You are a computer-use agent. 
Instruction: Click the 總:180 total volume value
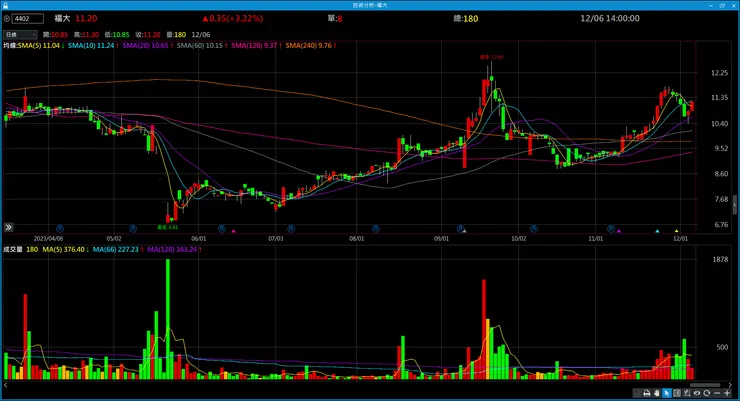(466, 18)
